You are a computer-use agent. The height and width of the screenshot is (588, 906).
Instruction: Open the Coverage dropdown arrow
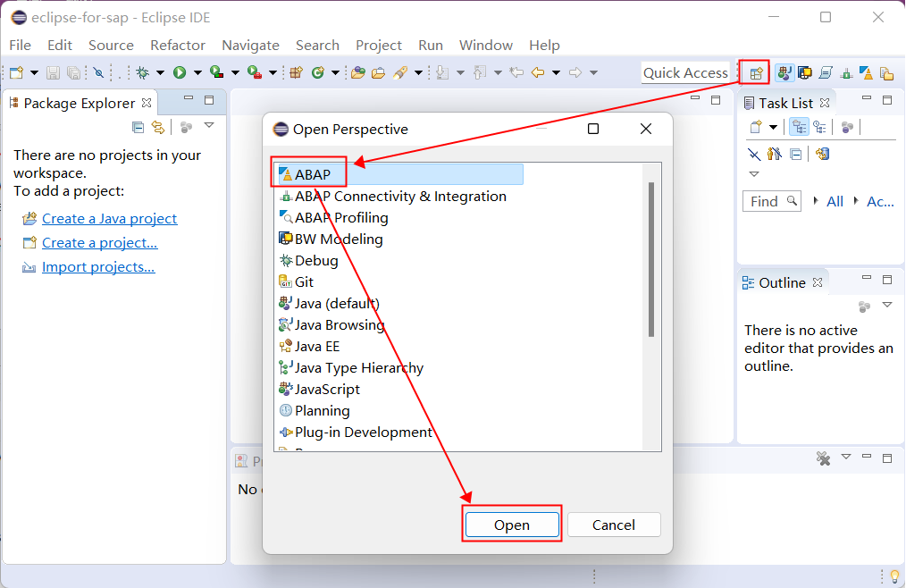point(235,73)
